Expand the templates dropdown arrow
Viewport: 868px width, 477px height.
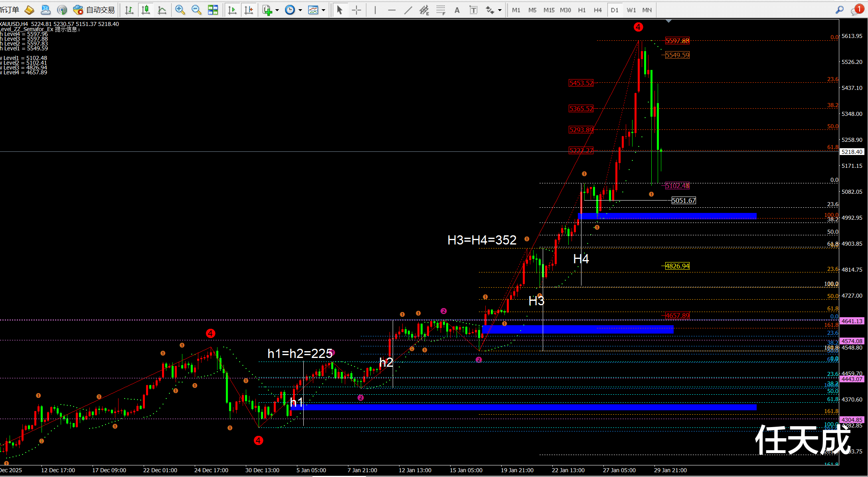(x=324, y=10)
